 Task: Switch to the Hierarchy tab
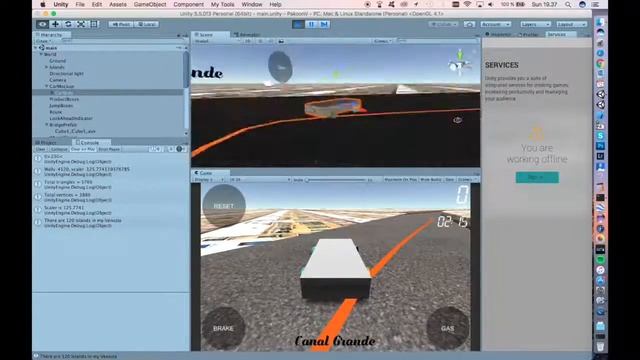51,35
